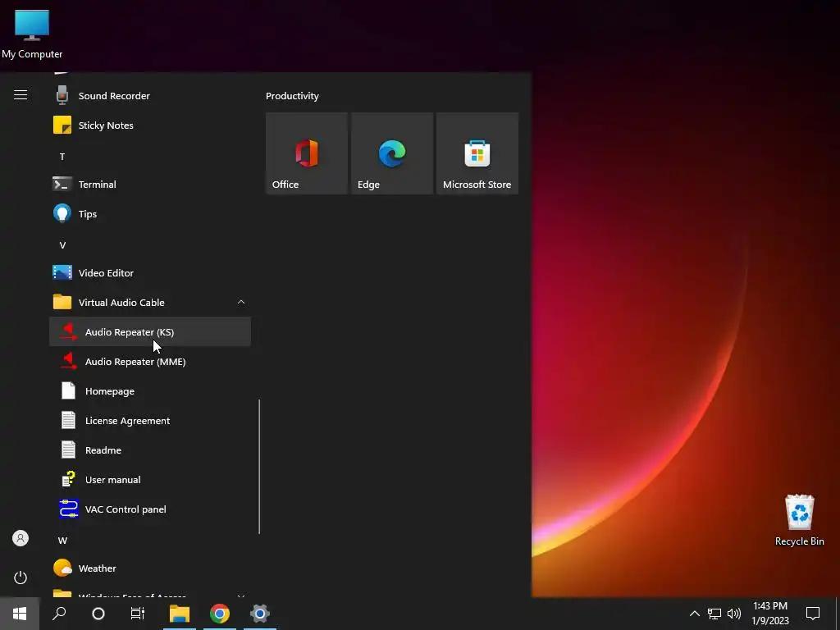Launch VAC Control panel
Viewport: 840px width, 630px height.
(x=150, y=509)
